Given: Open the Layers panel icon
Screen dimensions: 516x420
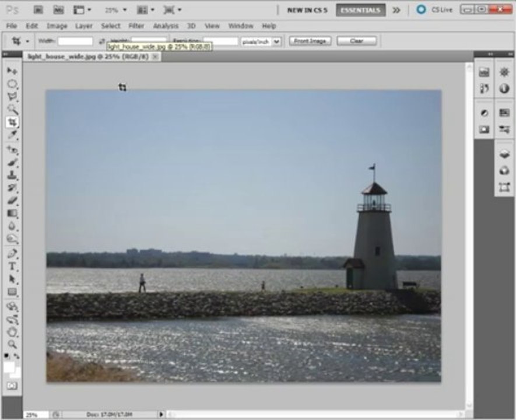Looking at the screenshot, I should tap(504, 154).
